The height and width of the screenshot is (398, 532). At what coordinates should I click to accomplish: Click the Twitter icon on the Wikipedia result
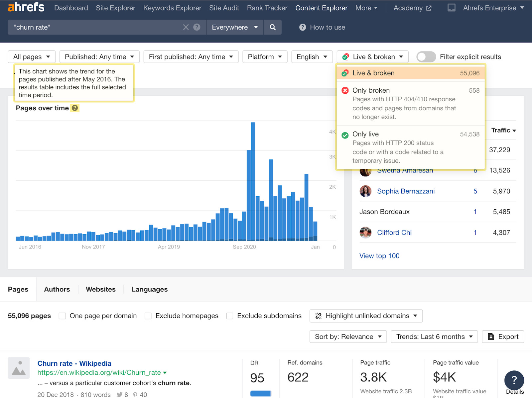119,395
